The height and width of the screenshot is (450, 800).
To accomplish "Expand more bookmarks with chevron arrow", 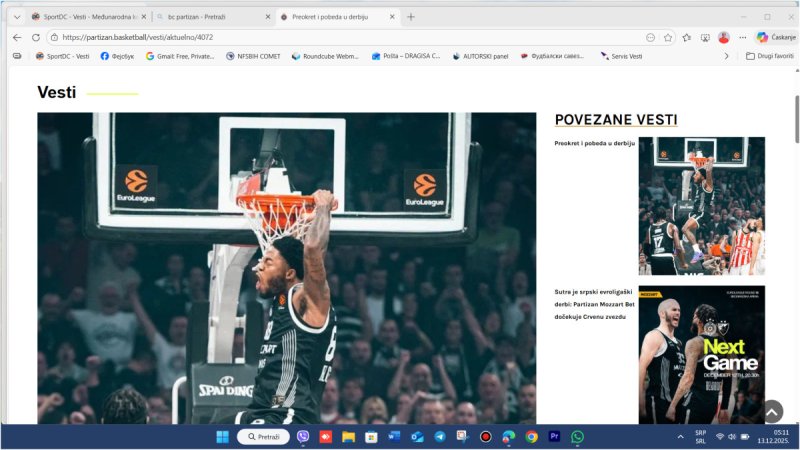I will click(726, 56).
